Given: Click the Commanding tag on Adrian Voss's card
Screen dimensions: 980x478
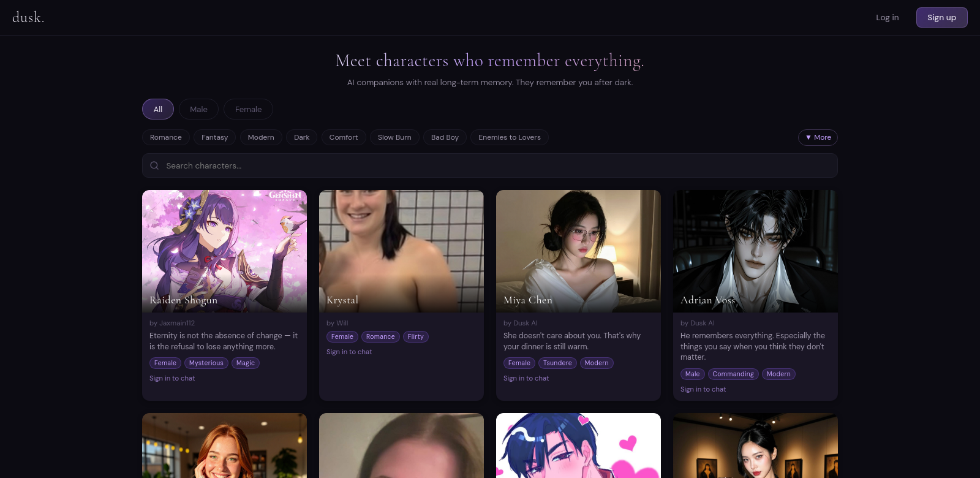Looking at the screenshot, I should tap(733, 374).
